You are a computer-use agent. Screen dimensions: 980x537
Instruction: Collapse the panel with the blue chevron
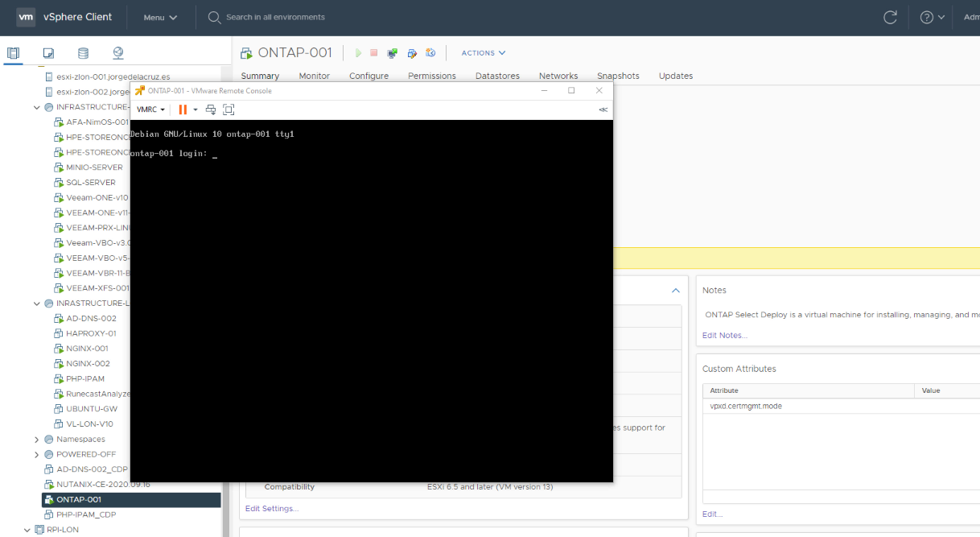coord(676,291)
